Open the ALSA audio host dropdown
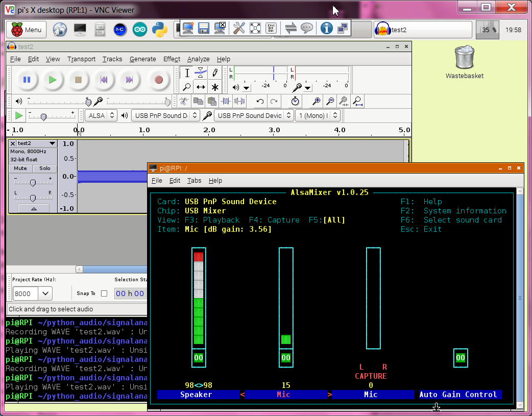This screenshot has height=416, width=532. (x=101, y=115)
